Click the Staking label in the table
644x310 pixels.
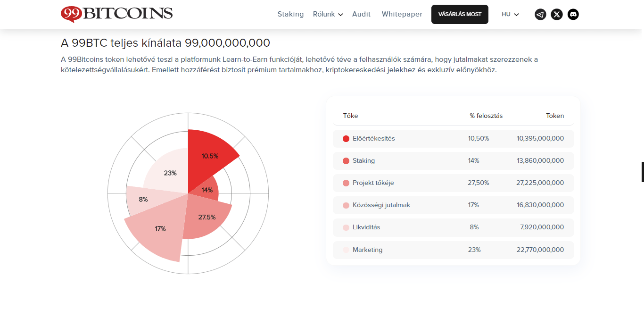point(363,161)
